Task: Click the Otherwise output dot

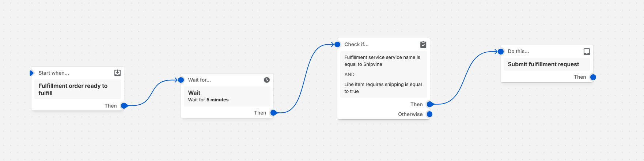Action: tap(430, 114)
